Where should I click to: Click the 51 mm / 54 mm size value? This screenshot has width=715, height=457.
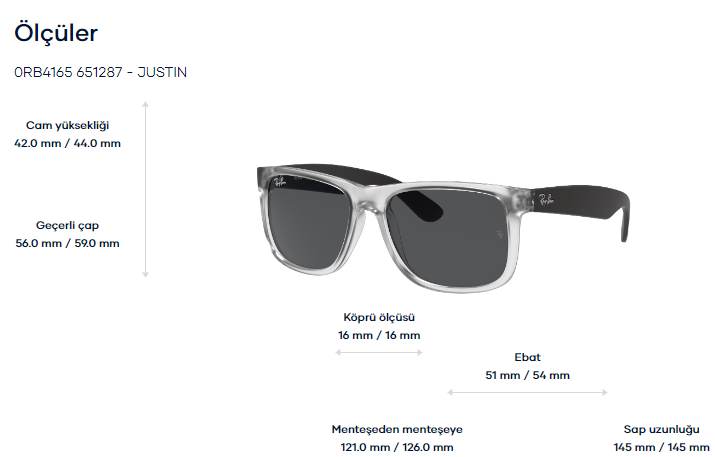click(528, 375)
